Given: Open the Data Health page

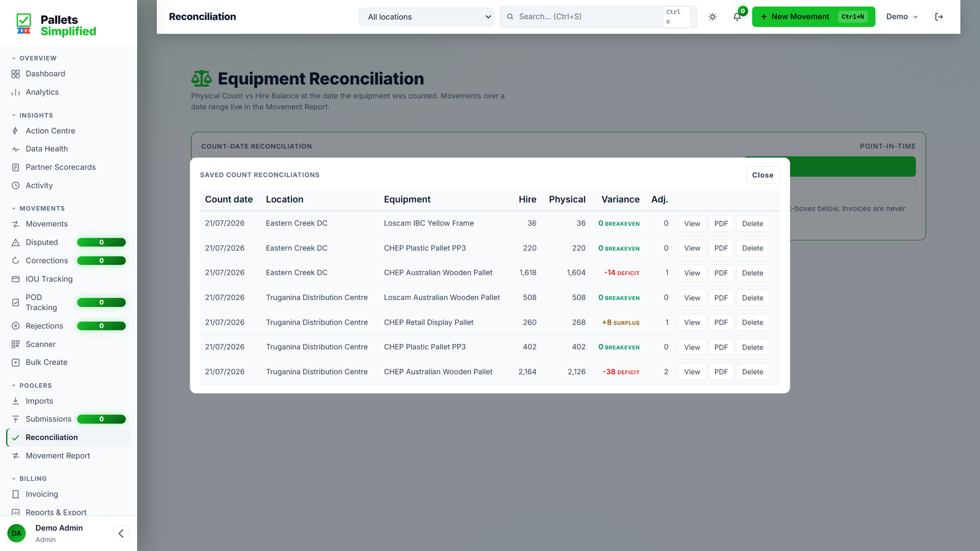Looking at the screenshot, I should coord(68,149).
